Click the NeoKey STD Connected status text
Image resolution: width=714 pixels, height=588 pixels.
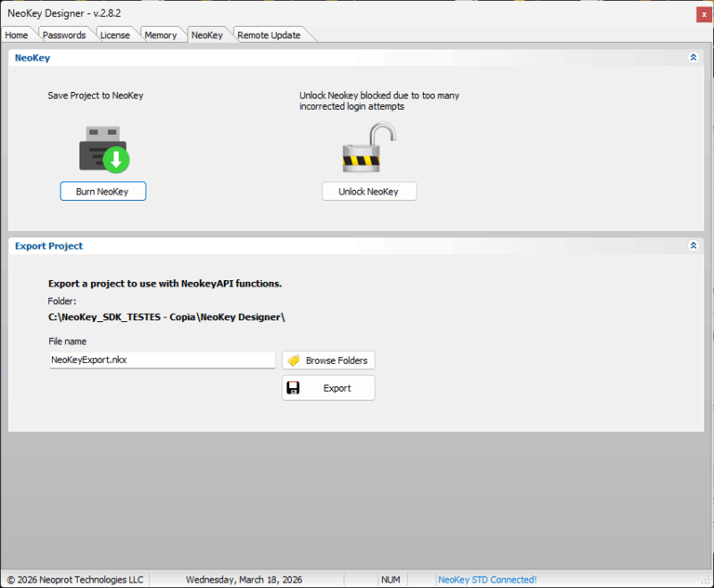(x=487, y=579)
